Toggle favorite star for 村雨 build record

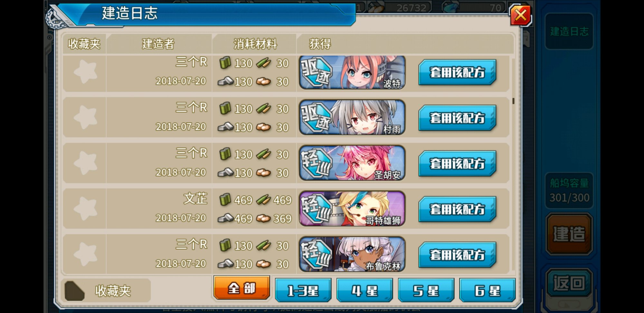(x=85, y=117)
